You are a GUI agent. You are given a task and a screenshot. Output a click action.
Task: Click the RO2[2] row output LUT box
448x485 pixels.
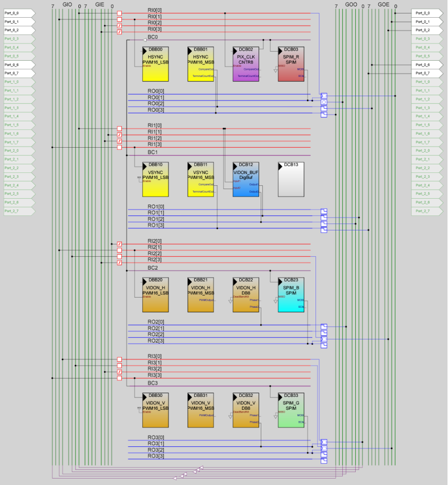(x=324, y=339)
